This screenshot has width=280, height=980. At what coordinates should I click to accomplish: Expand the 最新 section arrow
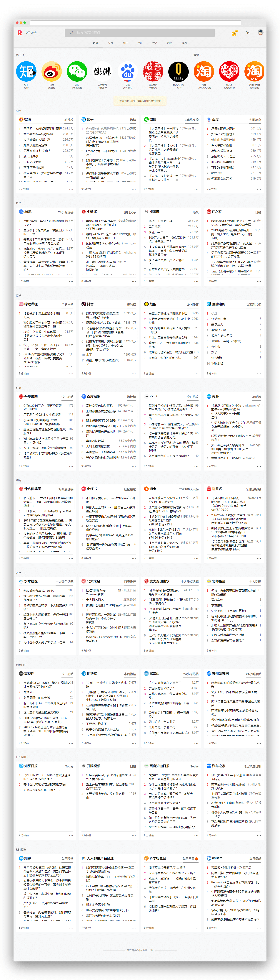[x=201, y=55]
